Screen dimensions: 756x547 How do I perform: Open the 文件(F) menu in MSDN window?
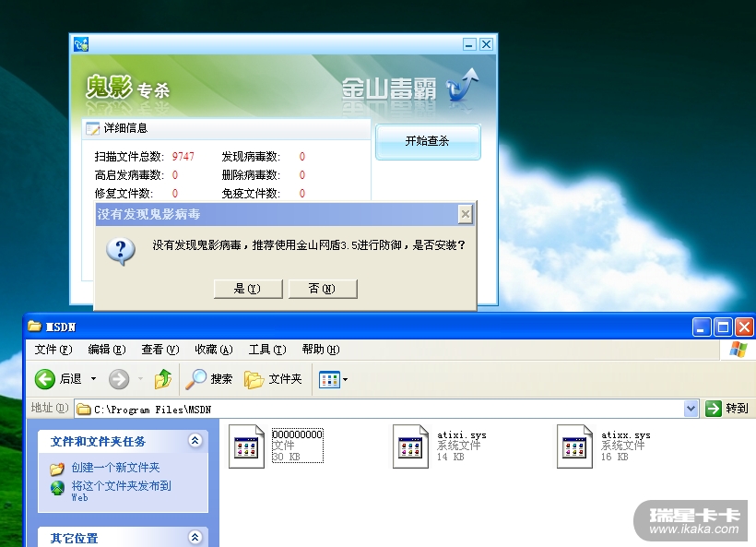pos(53,350)
